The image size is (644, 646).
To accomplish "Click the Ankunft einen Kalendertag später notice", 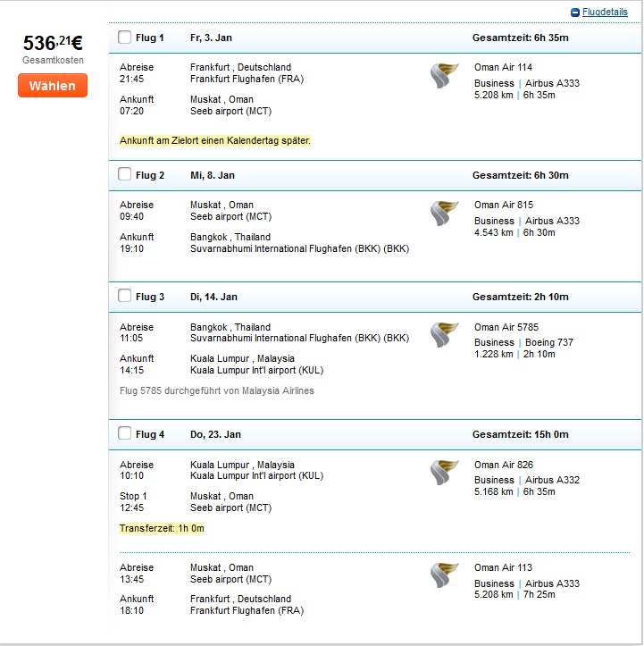I will [x=215, y=141].
